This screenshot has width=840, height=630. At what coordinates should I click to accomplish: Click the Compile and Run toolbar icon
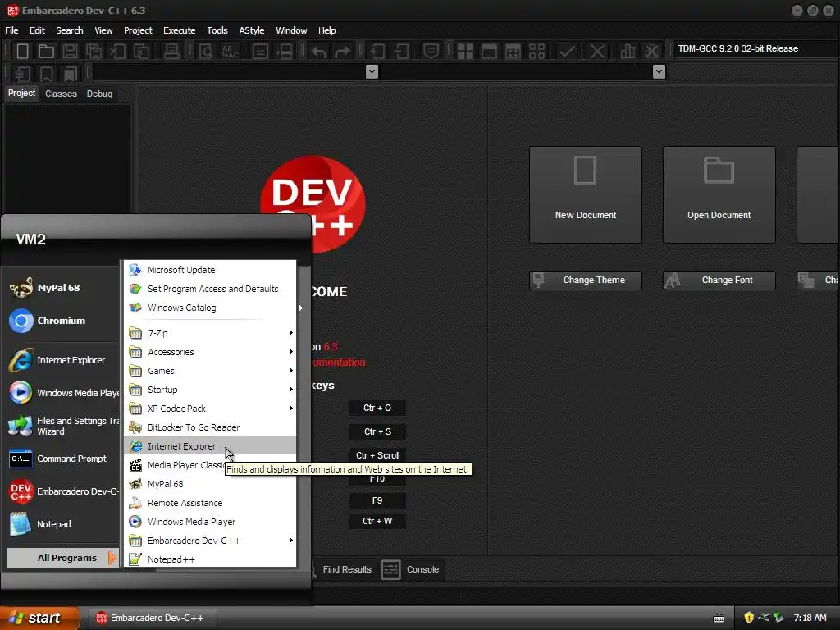(513, 52)
